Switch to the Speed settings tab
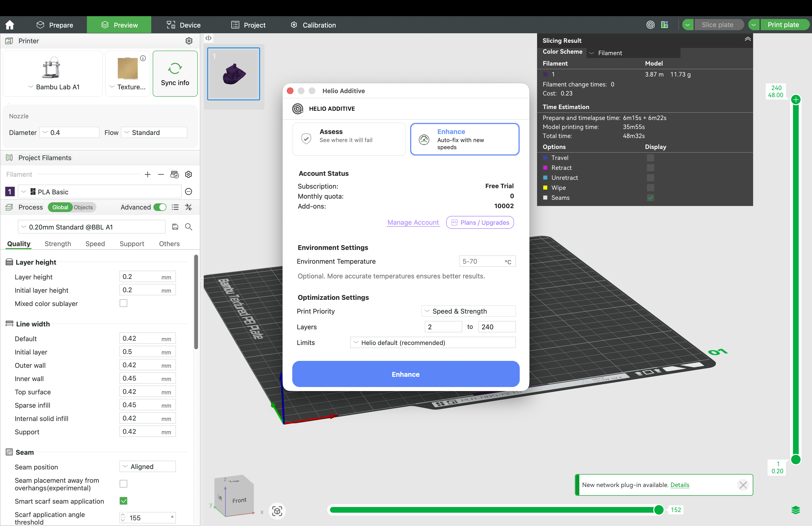The image size is (812, 526). pos(95,244)
